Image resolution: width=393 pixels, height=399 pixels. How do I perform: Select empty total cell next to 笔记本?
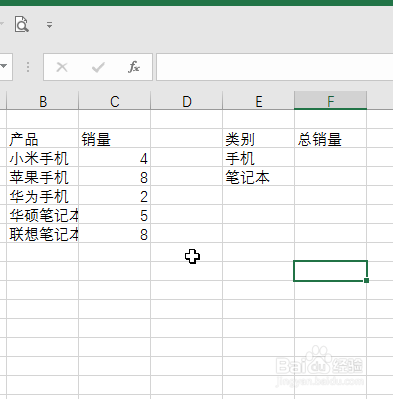331,177
